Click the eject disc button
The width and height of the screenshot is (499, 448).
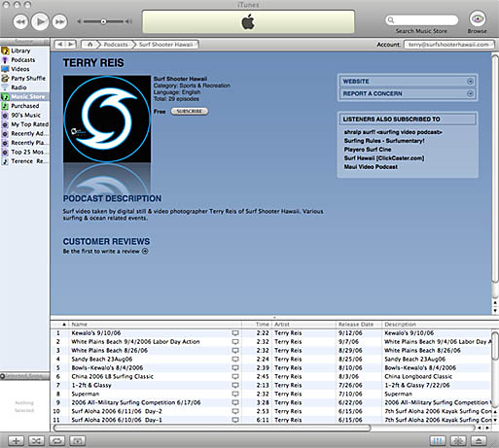click(x=479, y=440)
